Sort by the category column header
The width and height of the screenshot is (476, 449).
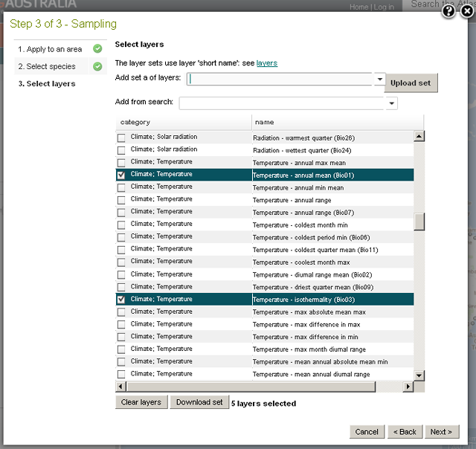pyautogui.click(x=183, y=122)
